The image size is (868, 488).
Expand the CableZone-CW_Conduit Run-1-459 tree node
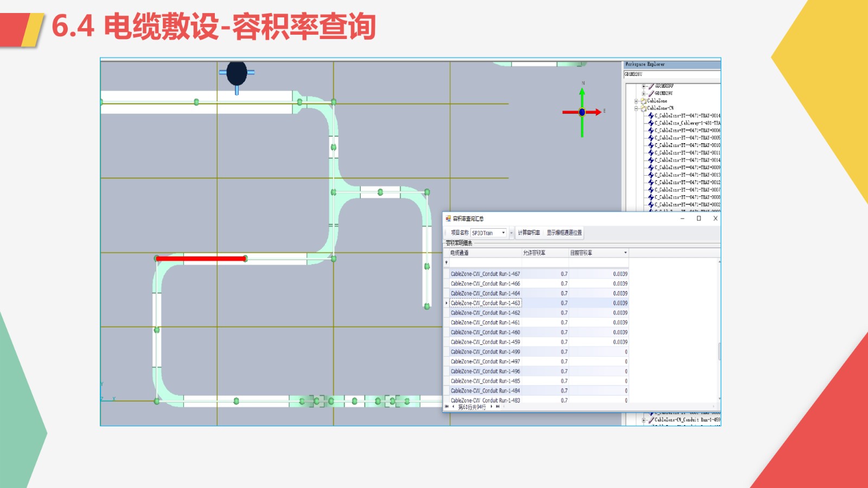[644, 420]
